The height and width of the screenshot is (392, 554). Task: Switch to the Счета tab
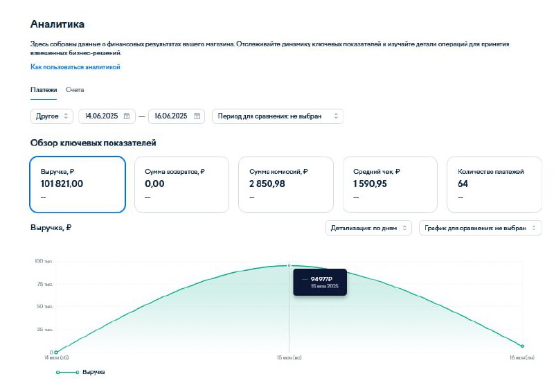pyautogui.click(x=75, y=90)
